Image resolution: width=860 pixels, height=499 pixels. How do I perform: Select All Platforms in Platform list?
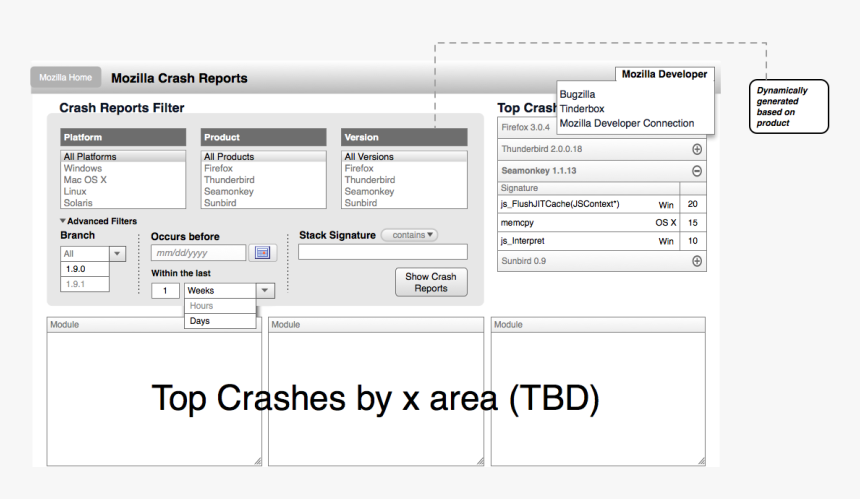[123, 156]
